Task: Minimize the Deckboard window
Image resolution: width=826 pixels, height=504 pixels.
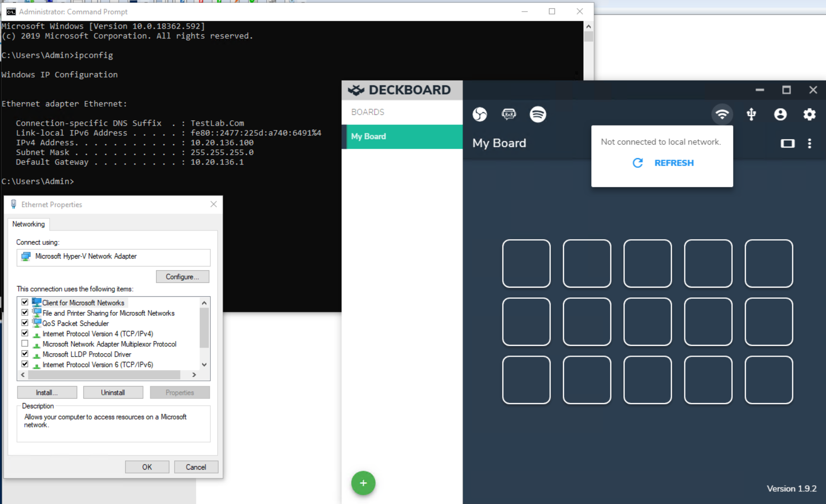Action: (760, 90)
